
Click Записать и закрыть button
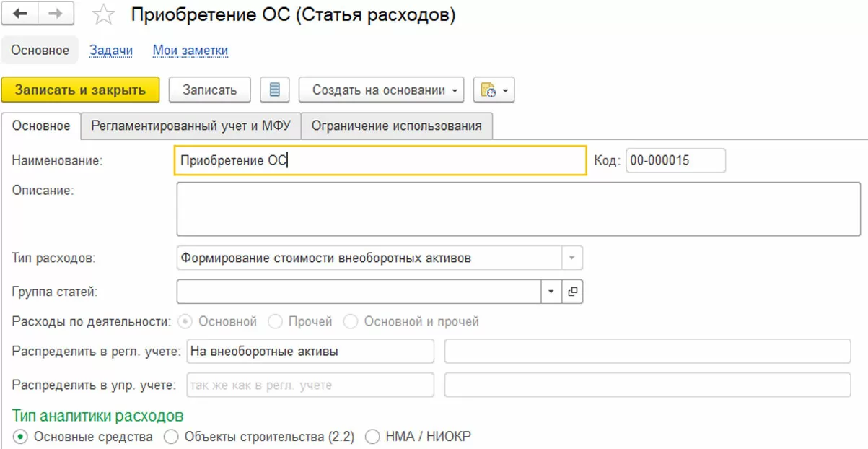point(80,90)
